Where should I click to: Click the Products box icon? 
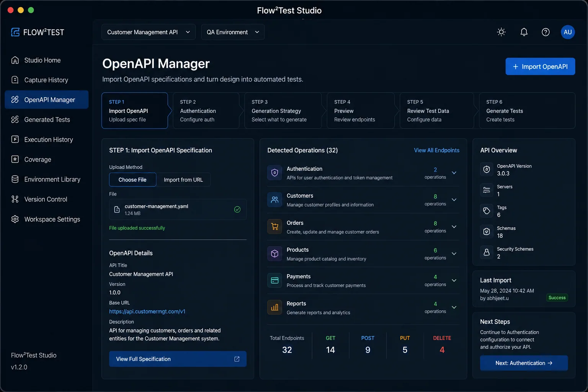click(274, 253)
